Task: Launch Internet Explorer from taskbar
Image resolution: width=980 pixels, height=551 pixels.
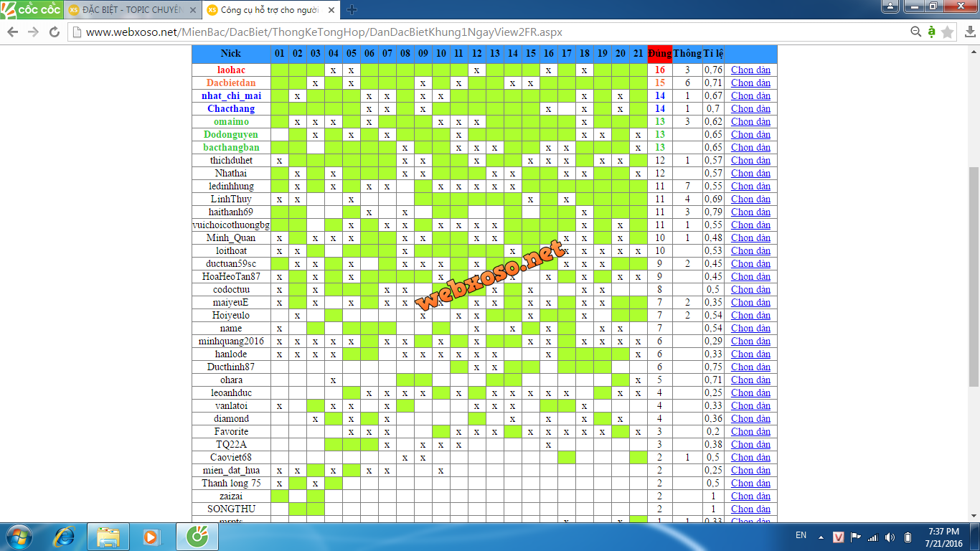Action: point(65,537)
